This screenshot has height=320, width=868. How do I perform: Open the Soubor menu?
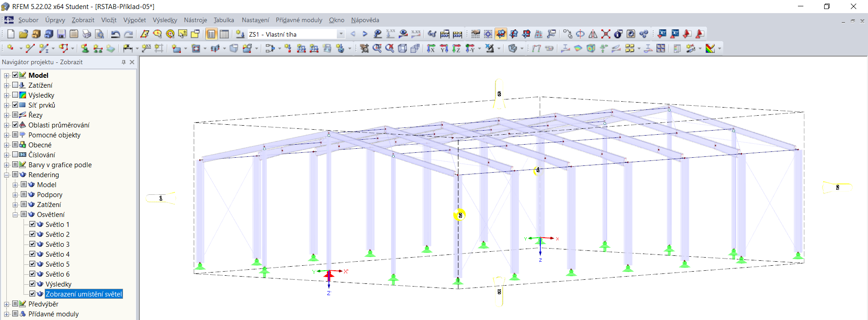tap(28, 20)
